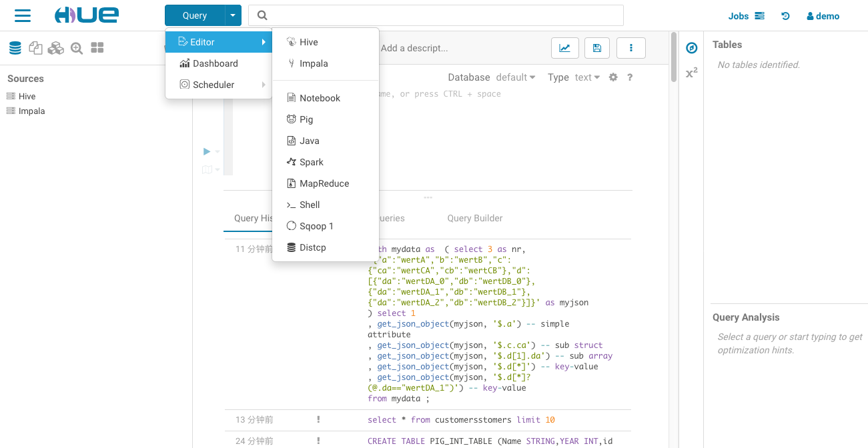This screenshot has height=448, width=868.
Task: Select the databases icon in left panel
Action: coord(15,48)
